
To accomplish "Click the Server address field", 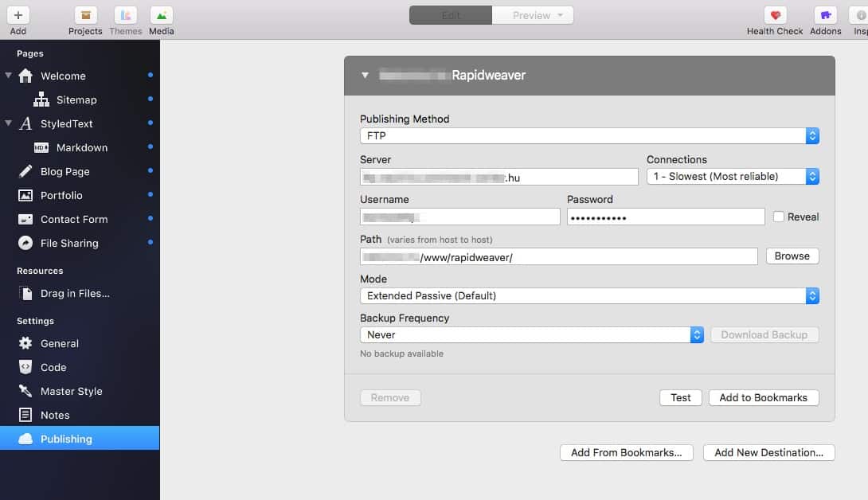I will coord(499,178).
